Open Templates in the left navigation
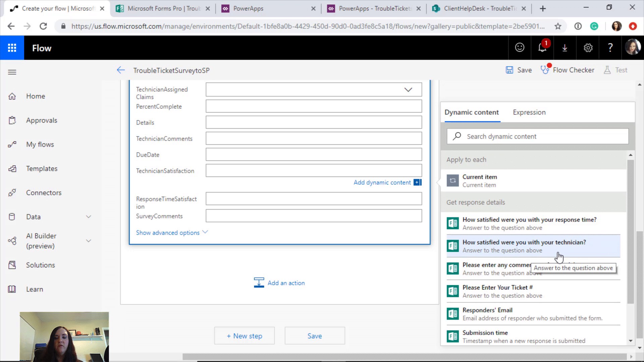 coord(42,169)
